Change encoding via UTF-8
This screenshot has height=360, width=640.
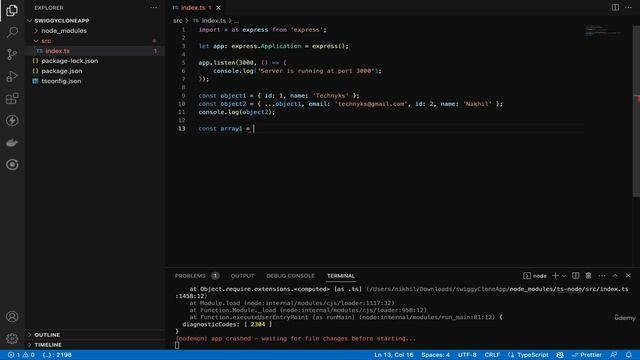tap(467, 355)
